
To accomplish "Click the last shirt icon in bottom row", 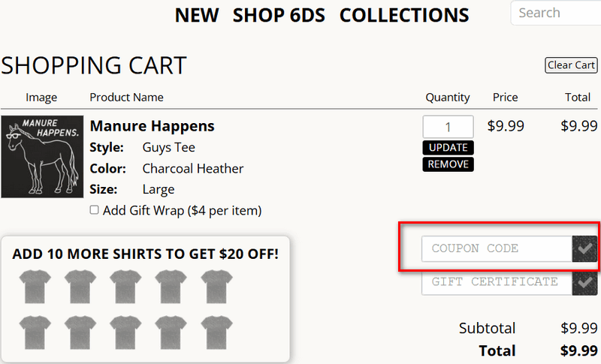I will (x=216, y=330).
